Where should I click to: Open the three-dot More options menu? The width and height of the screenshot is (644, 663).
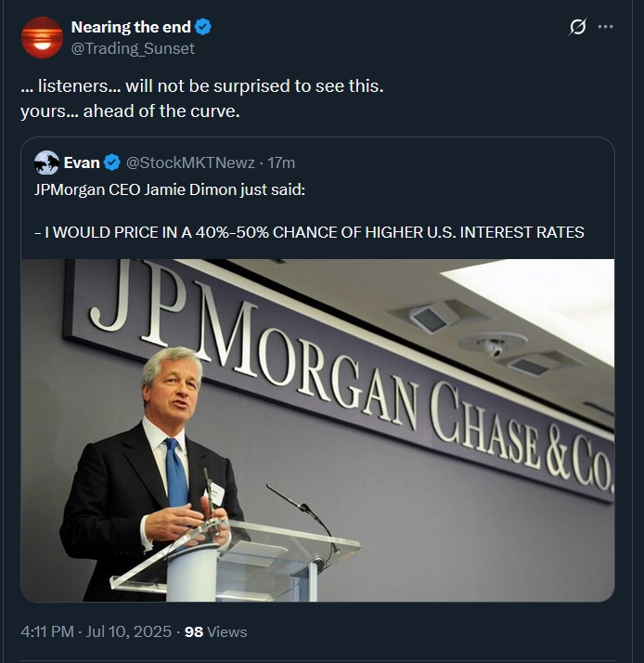(x=606, y=27)
